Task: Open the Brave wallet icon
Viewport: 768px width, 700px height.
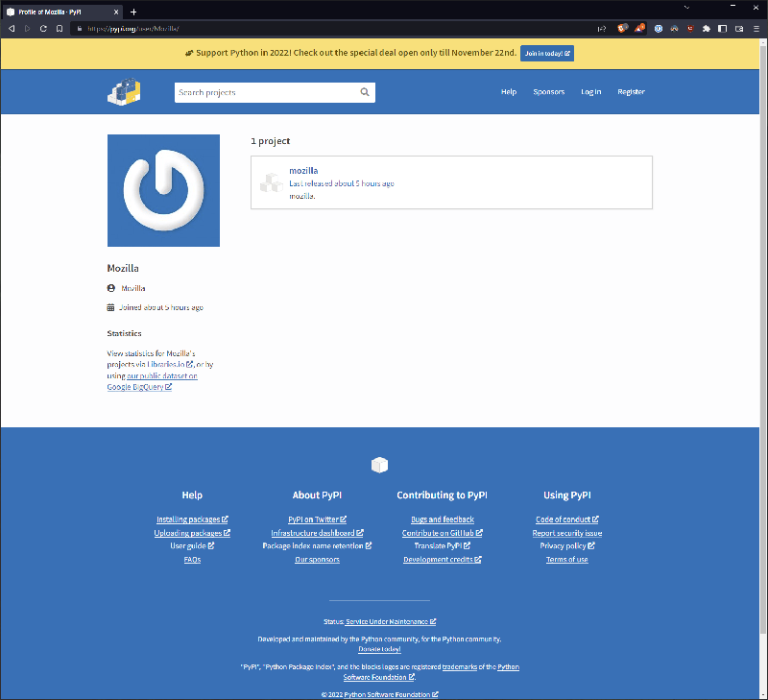Action: coord(739,29)
